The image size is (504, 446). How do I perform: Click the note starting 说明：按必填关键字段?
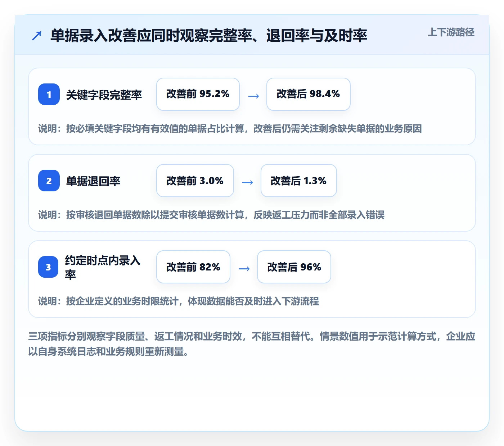(x=230, y=128)
